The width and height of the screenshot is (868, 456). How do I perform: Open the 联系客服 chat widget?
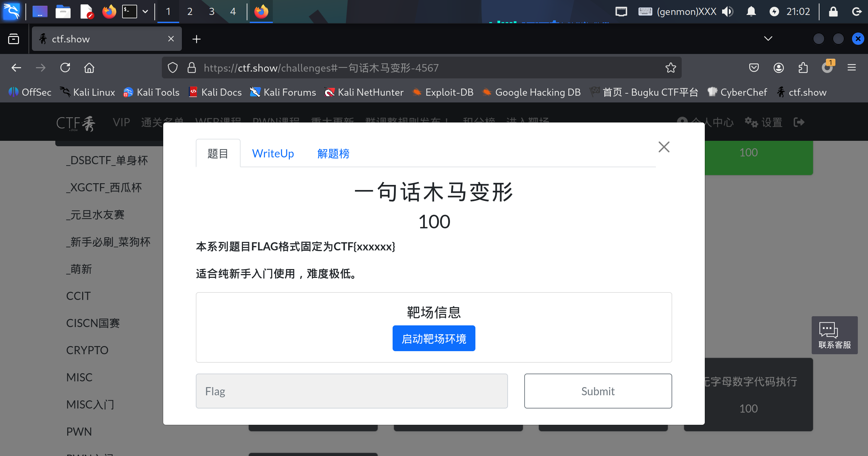coord(834,335)
